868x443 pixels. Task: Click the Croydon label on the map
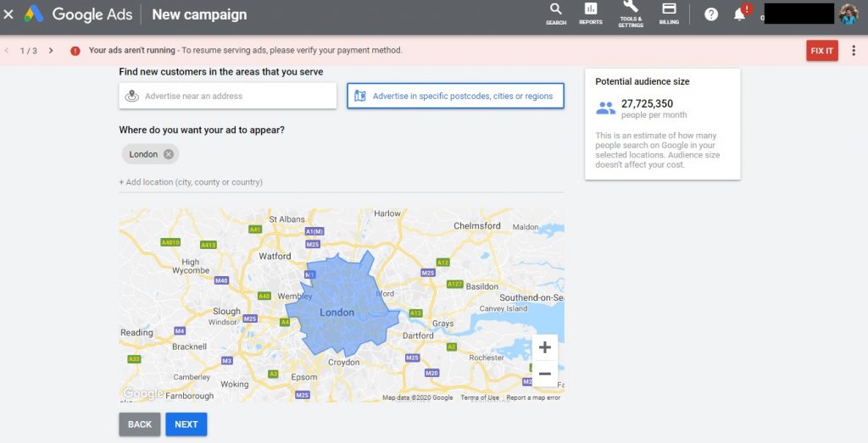(x=344, y=363)
